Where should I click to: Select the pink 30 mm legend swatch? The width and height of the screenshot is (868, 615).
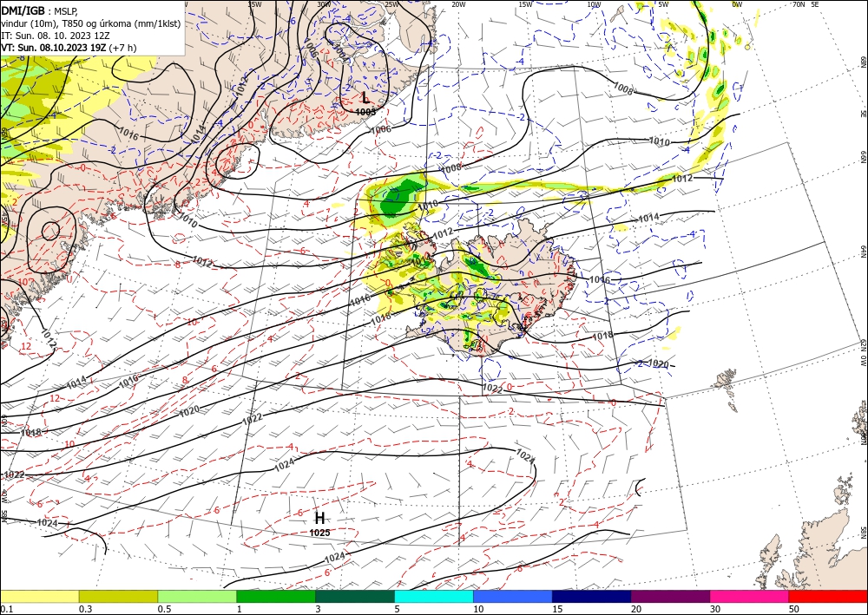pyautogui.click(x=750, y=597)
